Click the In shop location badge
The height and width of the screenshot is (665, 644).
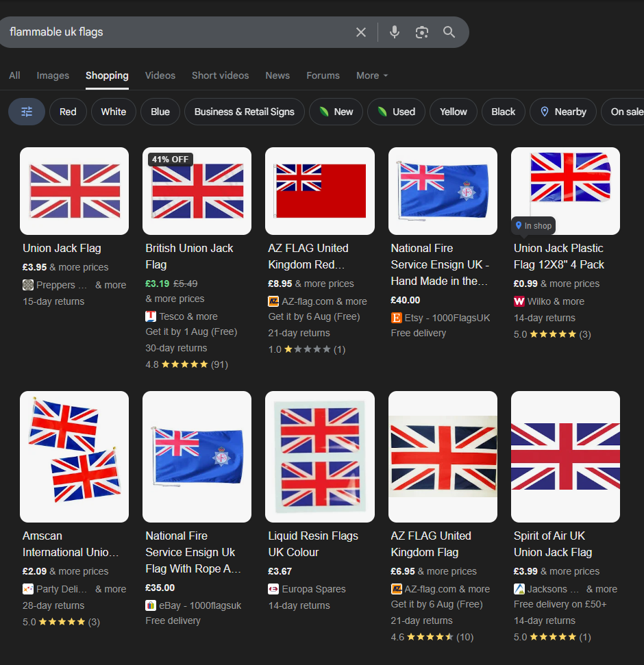point(533,225)
